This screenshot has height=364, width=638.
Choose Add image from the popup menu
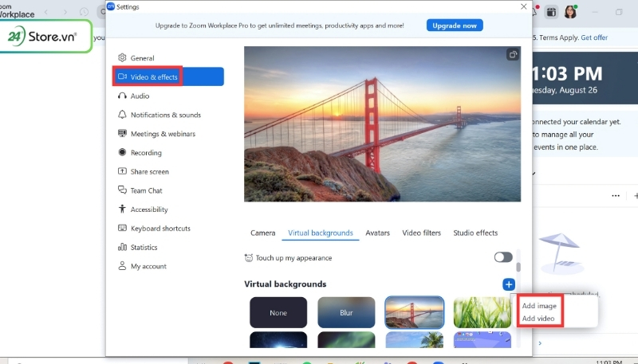539,306
